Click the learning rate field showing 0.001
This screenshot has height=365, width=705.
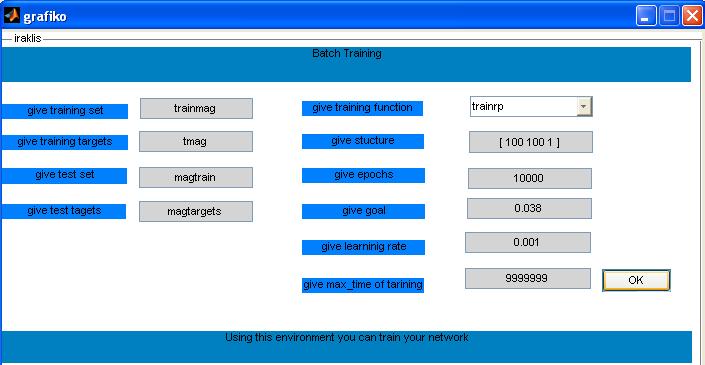point(528,242)
